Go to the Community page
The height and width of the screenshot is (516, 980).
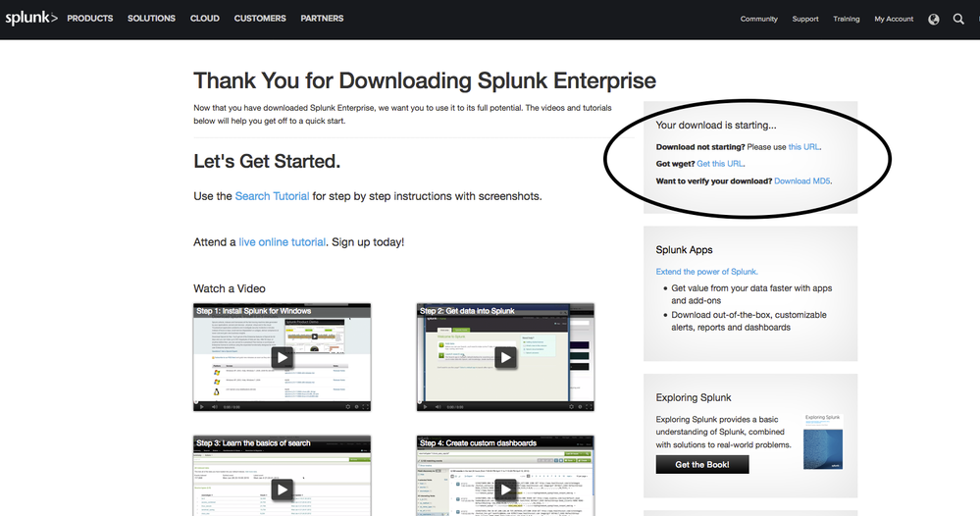(758, 19)
